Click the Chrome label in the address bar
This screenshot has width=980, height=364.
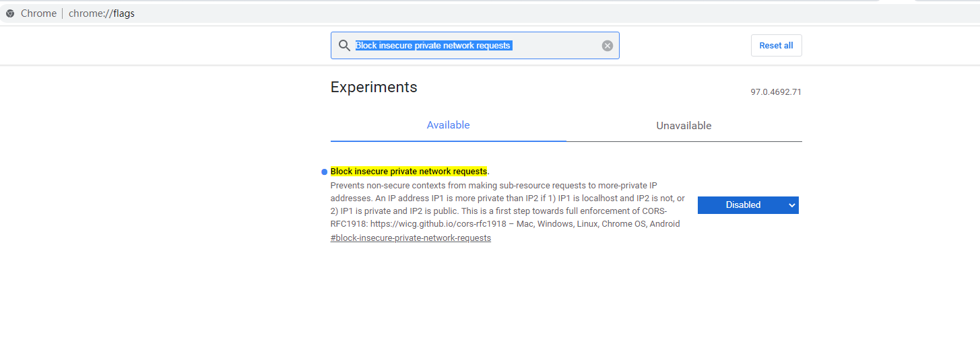tap(38, 13)
